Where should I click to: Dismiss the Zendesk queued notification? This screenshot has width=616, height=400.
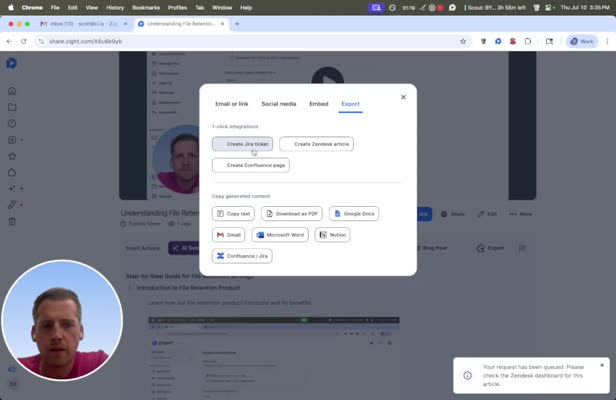tap(602, 365)
